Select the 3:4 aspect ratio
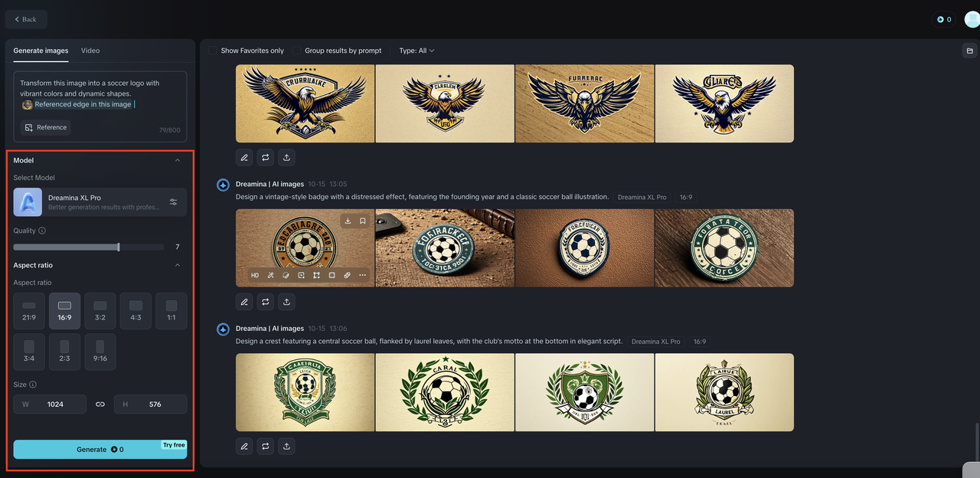This screenshot has width=980, height=478. [29, 352]
